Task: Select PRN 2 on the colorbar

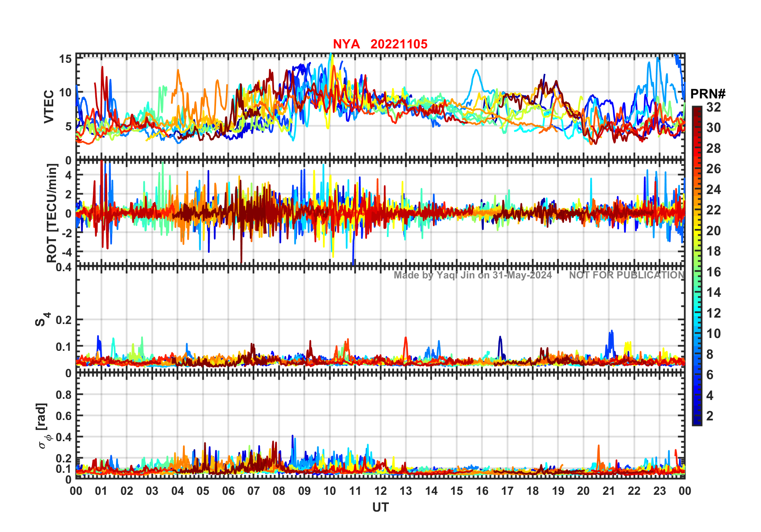Action: [x=710, y=416]
